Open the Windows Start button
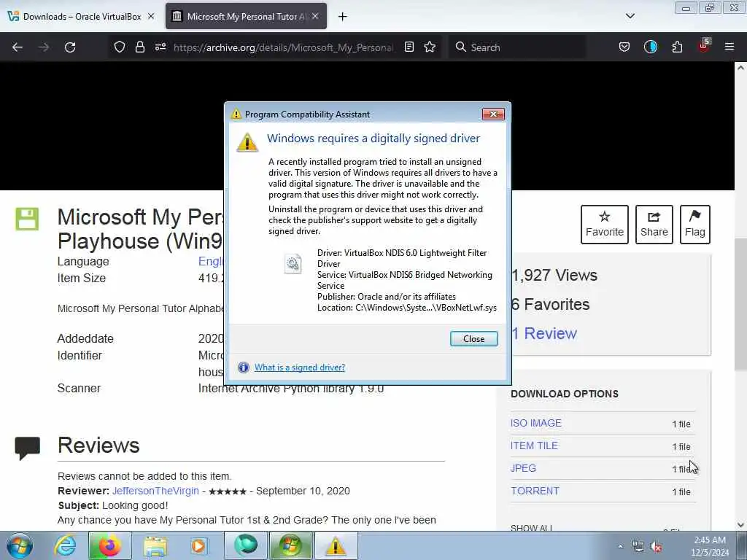 click(19, 545)
